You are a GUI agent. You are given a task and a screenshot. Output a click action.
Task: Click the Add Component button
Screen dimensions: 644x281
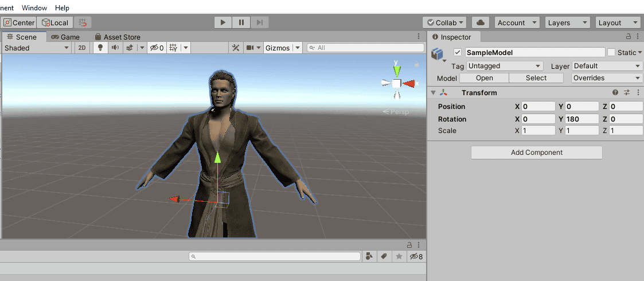click(536, 153)
